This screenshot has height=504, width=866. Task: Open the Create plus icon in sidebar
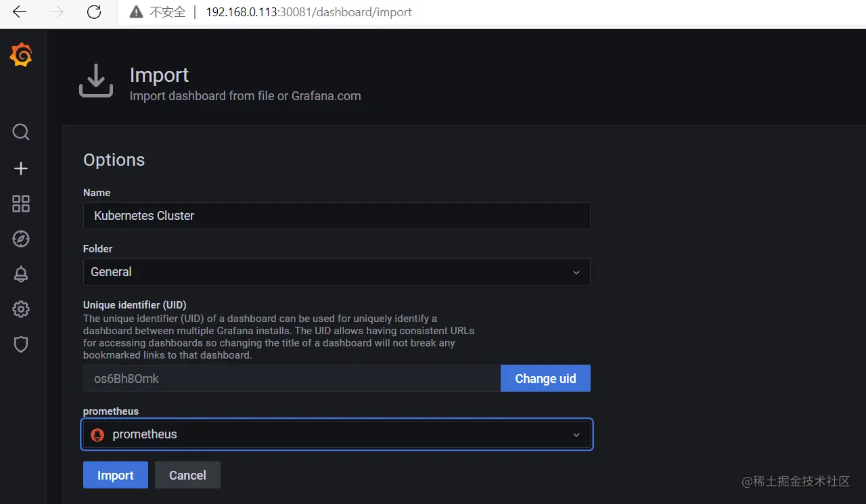(21, 168)
